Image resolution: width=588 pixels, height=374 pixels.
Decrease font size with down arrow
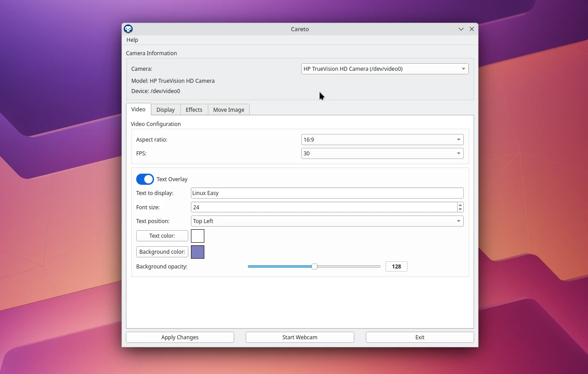460,210
